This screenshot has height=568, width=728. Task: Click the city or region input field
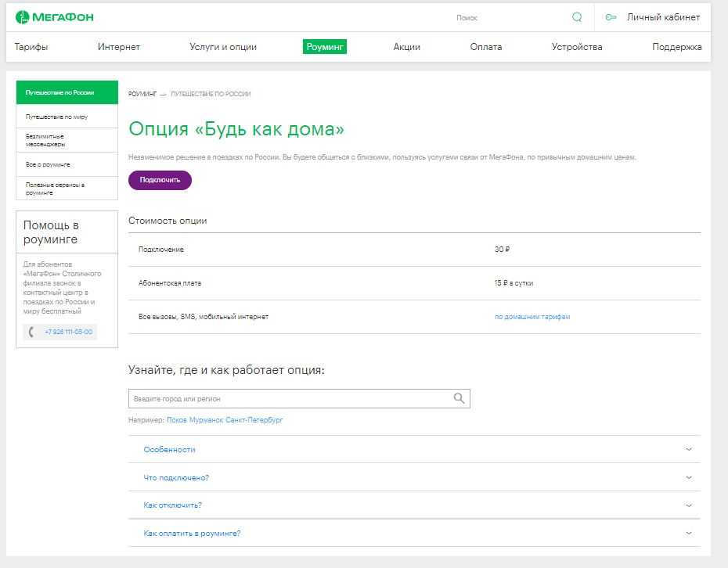point(290,398)
